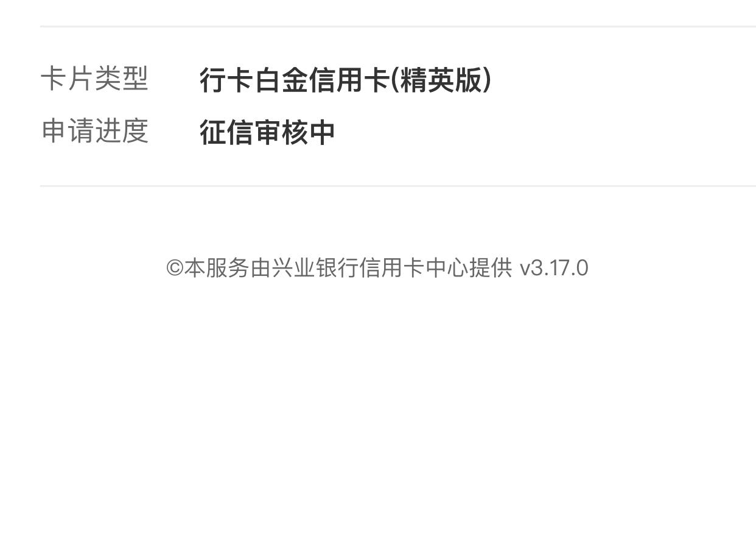This screenshot has height=542, width=756.
Task: Click the 卡片类型 label
Action: (x=95, y=79)
